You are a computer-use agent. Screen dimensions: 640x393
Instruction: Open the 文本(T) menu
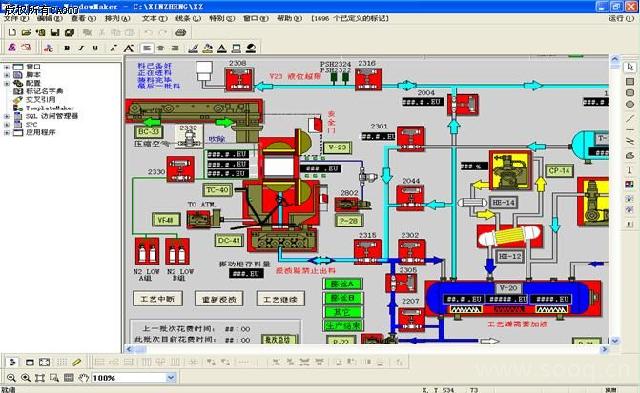coord(155,18)
